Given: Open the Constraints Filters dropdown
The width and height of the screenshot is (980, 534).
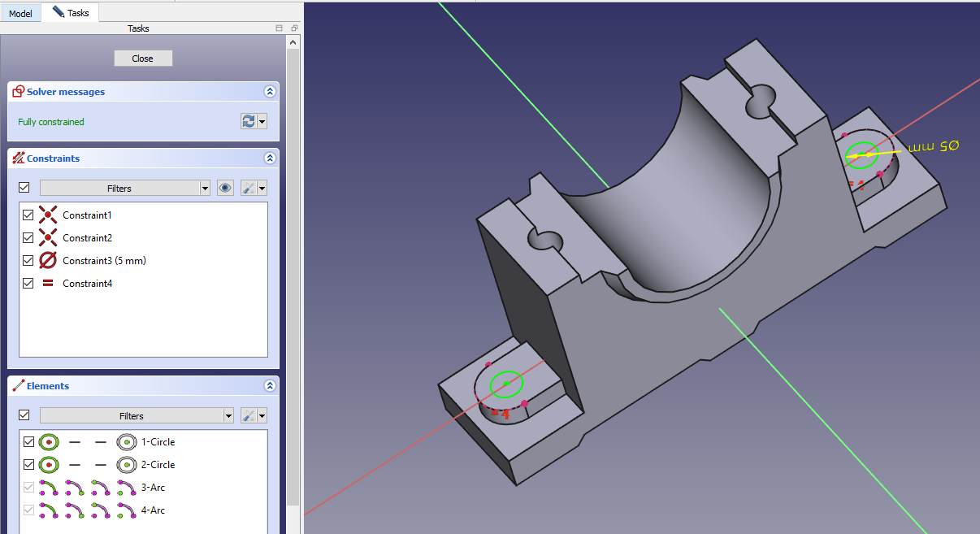Looking at the screenshot, I should 125,188.
